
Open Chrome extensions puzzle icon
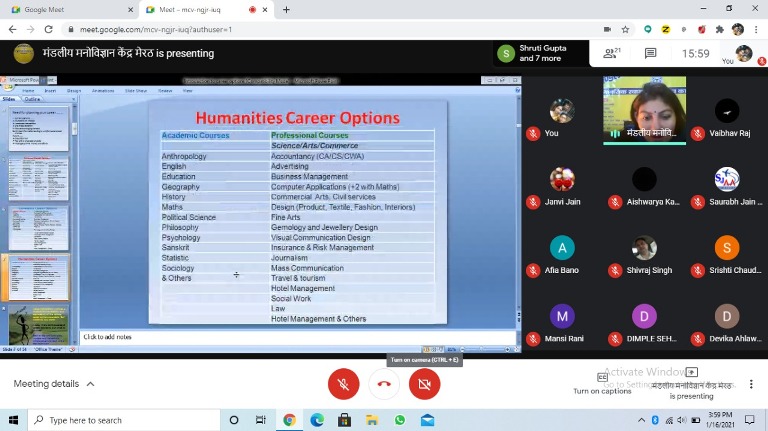pos(720,30)
